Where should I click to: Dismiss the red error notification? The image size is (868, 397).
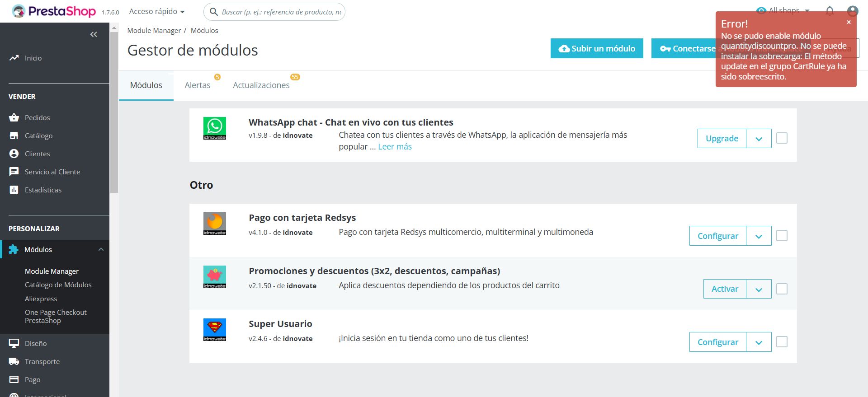849,22
